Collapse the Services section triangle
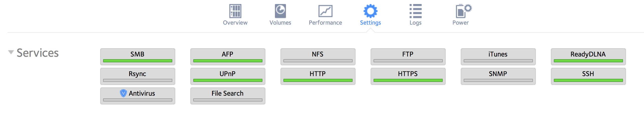Viewport: 644px width, 114px height. 11,52
